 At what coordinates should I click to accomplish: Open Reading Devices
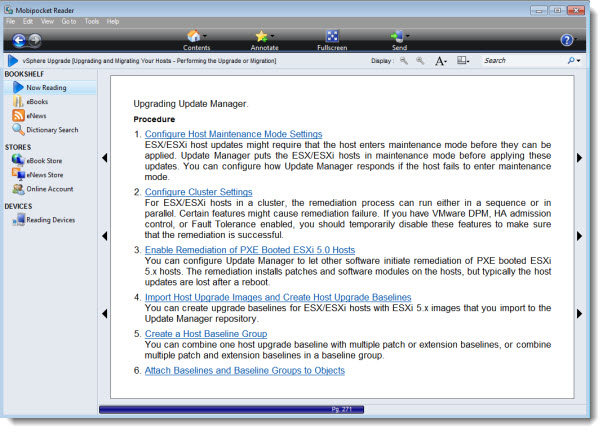point(44,220)
